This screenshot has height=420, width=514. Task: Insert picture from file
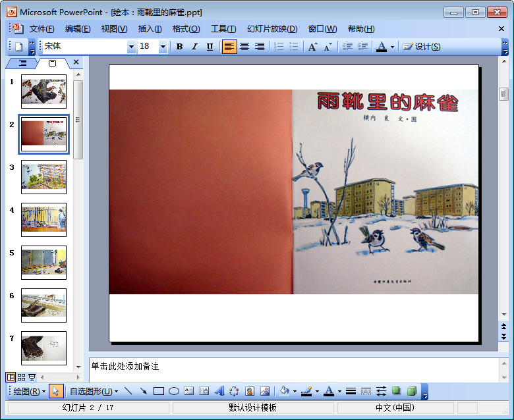(264, 391)
